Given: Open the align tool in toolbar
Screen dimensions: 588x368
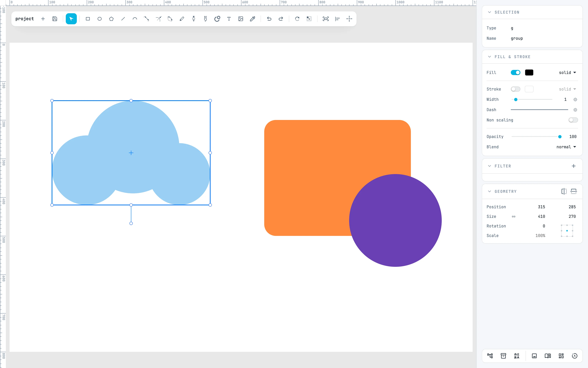Looking at the screenshot, I should click(x=338, y=19).
